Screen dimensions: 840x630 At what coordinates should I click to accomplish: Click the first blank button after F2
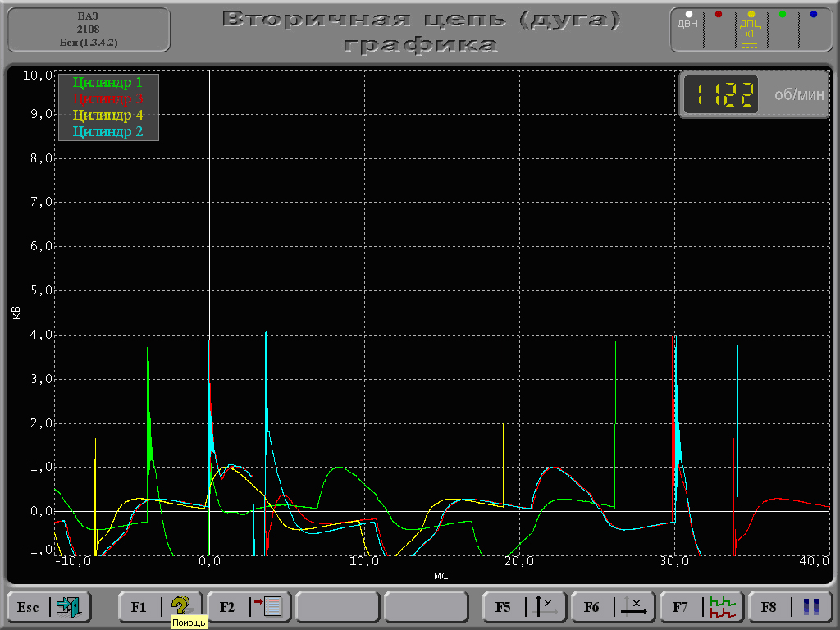coord(337,607)
